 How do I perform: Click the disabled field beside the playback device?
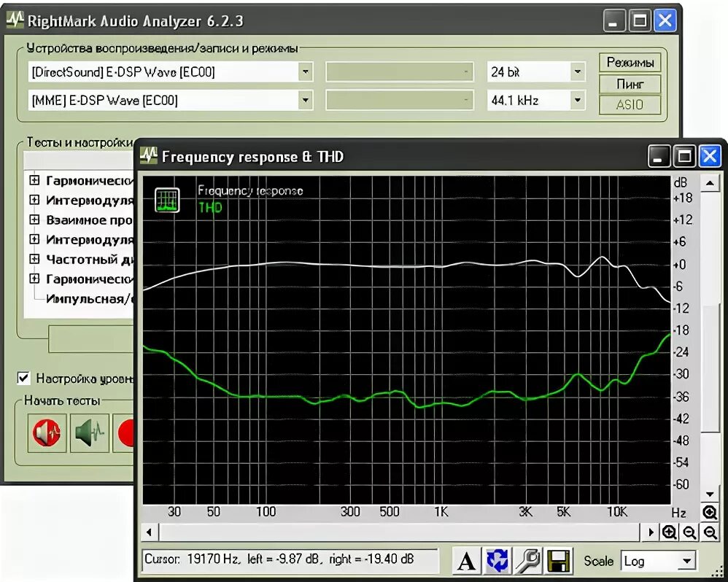399,72
